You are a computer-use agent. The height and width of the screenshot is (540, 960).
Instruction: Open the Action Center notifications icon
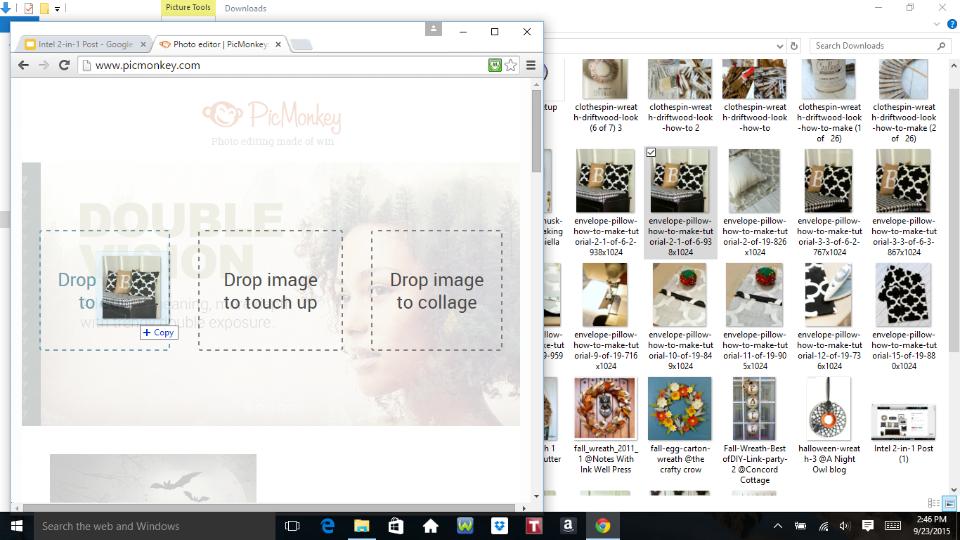click(x=868, y=526)
